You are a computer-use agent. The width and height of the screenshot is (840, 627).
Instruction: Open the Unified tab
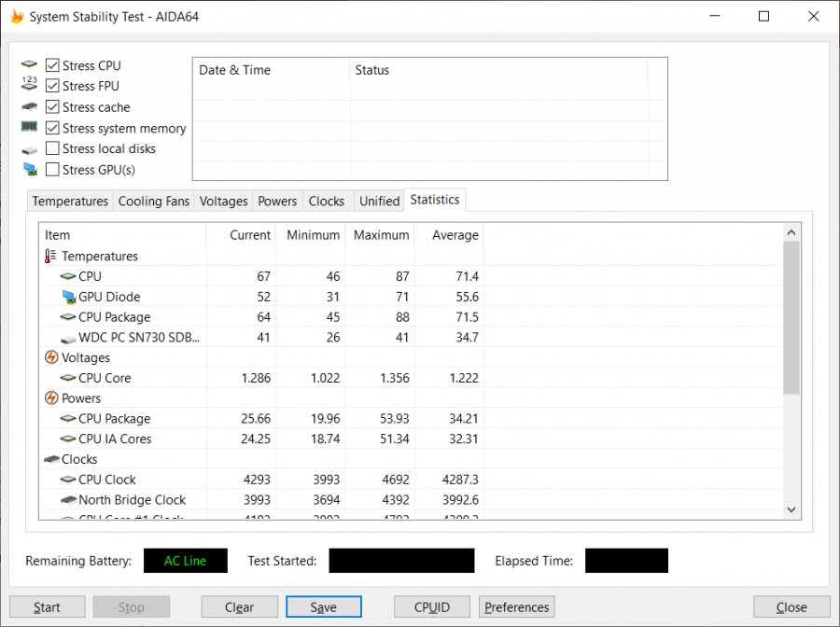[x=379, y=202]
